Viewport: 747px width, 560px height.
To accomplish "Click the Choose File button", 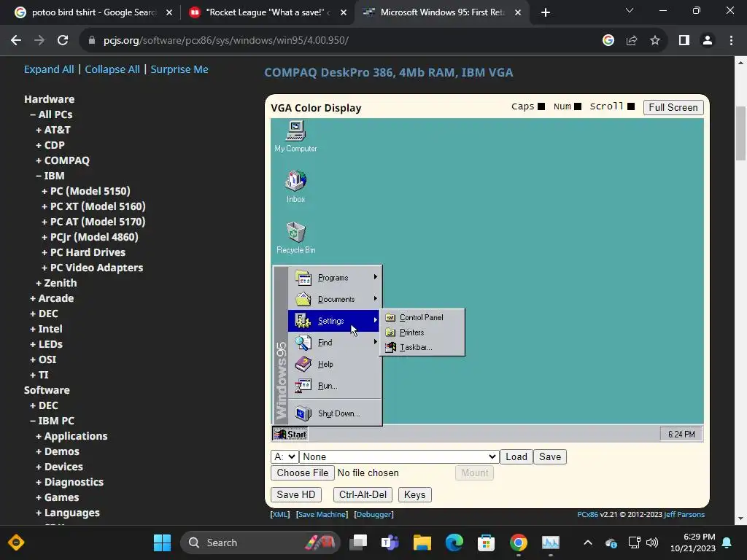I will point(303,472).
